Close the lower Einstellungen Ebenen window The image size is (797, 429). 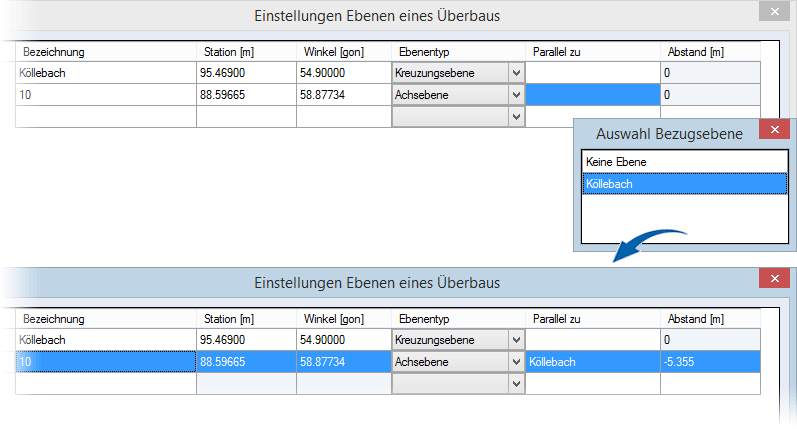point(775,278)
